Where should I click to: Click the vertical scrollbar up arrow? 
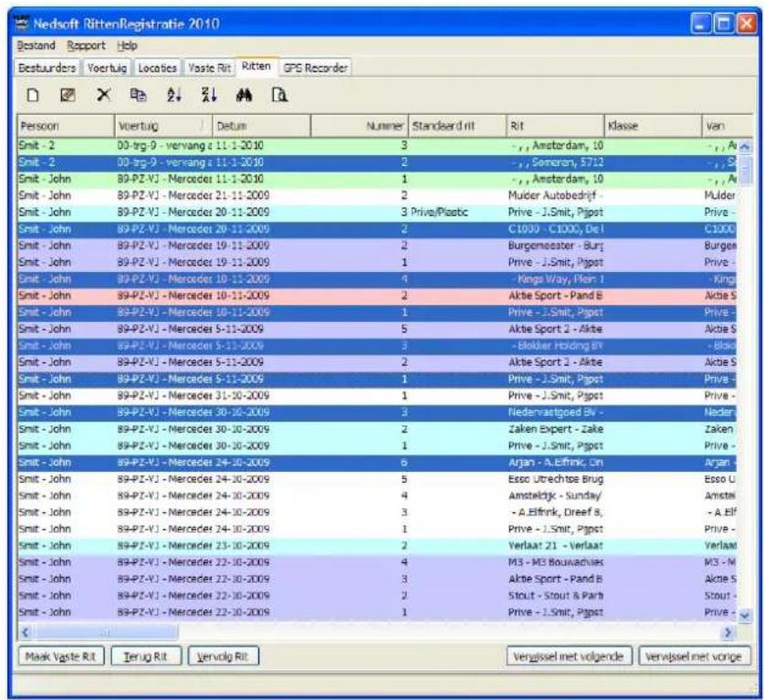pyautogui.click(x=745, y=146)
